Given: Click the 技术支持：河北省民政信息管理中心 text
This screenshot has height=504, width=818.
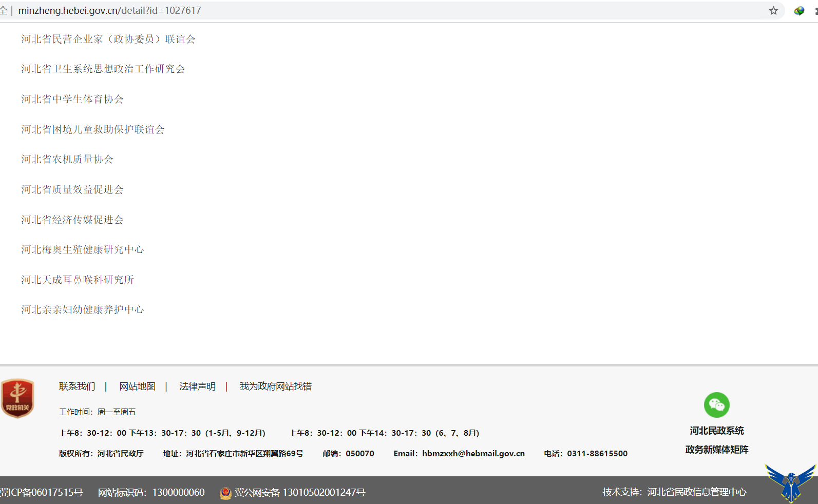Looking at the screenshot, I should click(x=675, y=493).
